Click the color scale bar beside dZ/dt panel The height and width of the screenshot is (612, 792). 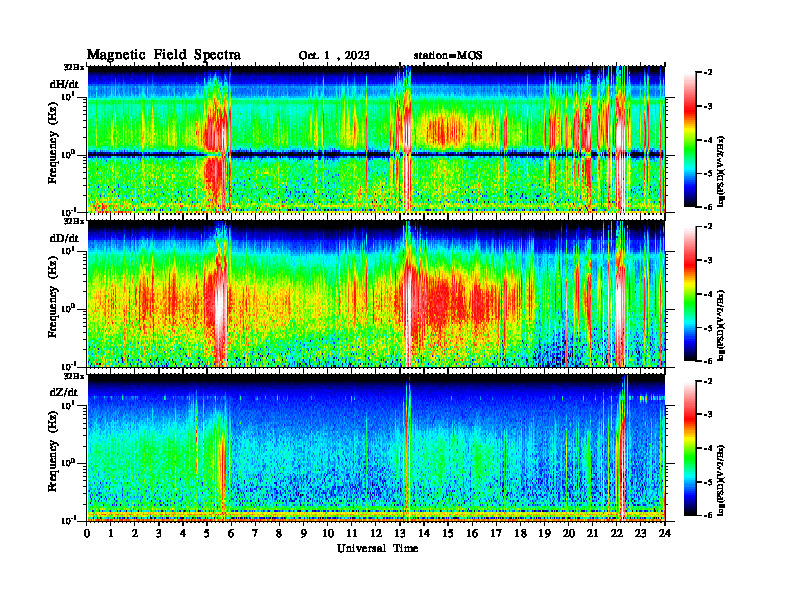(x=690, y=448)
